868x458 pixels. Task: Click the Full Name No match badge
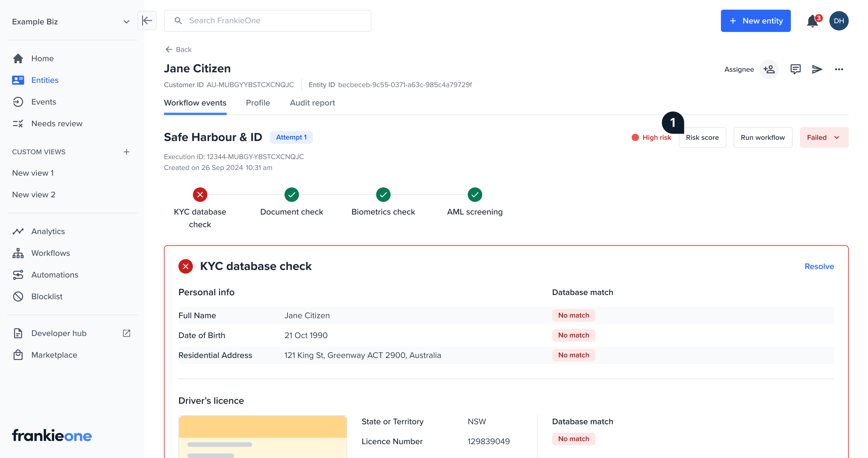[x=574, y=315]
